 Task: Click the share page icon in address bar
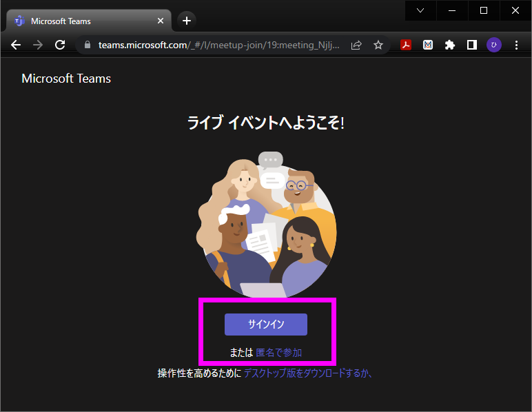[x=356, y=45]
